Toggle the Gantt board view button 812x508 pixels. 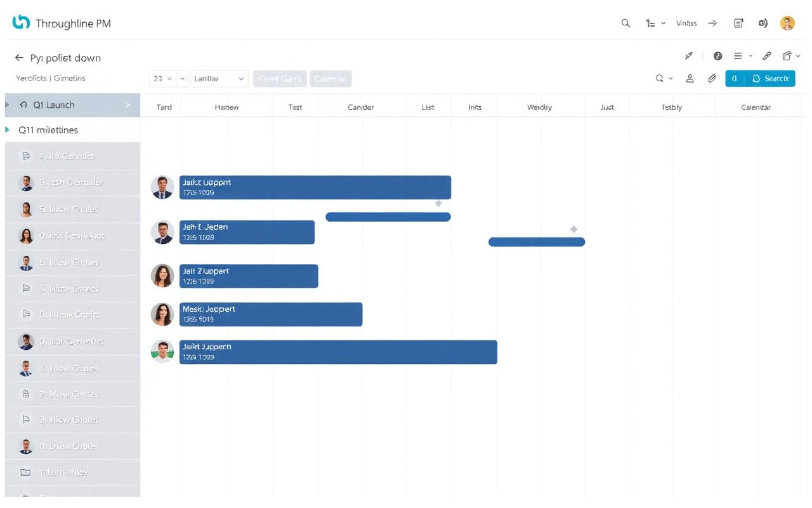tap(279, 78)
